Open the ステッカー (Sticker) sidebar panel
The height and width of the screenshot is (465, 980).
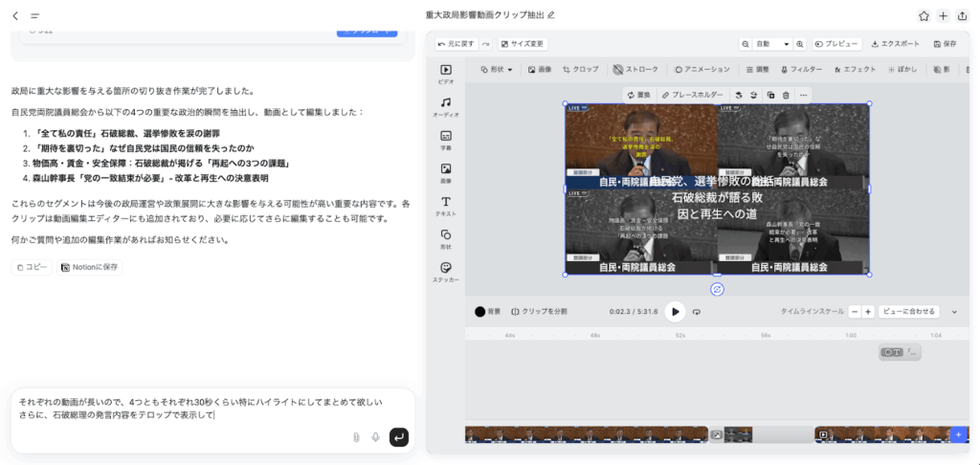pyautogui.click(x=446, y=272)
